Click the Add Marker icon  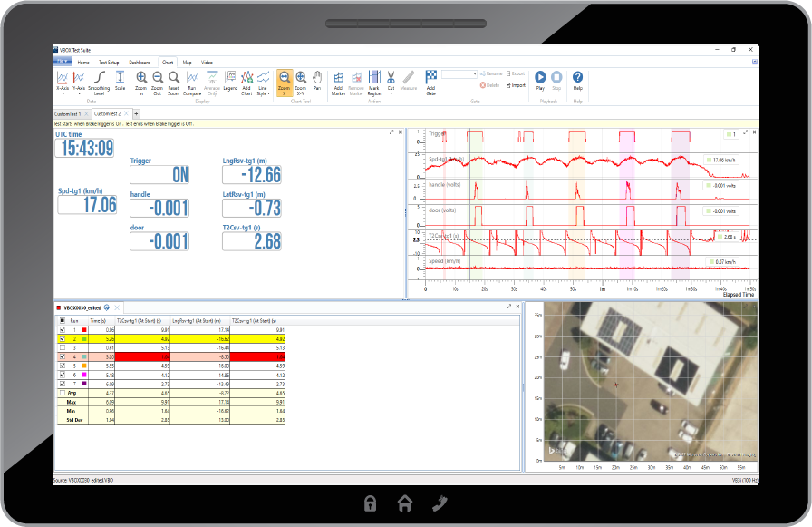pyautogui.click(x=338, y=79)
